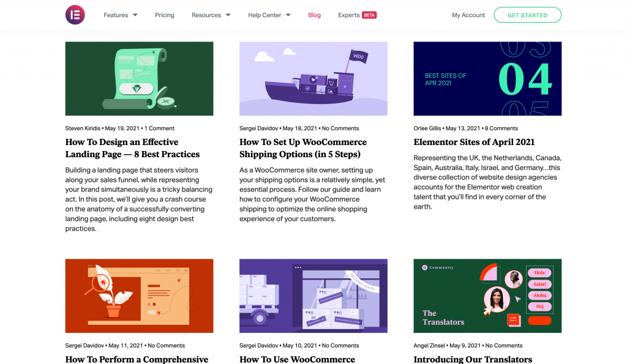627x364 pixels.
Task: Click the purple delivery truck storefront thumbnail
Action: tap(313, 295)
